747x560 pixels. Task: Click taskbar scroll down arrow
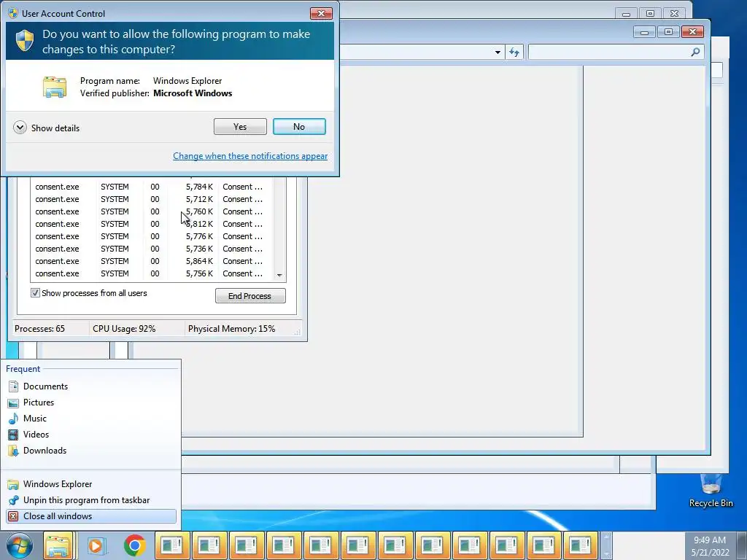(606, 554)
